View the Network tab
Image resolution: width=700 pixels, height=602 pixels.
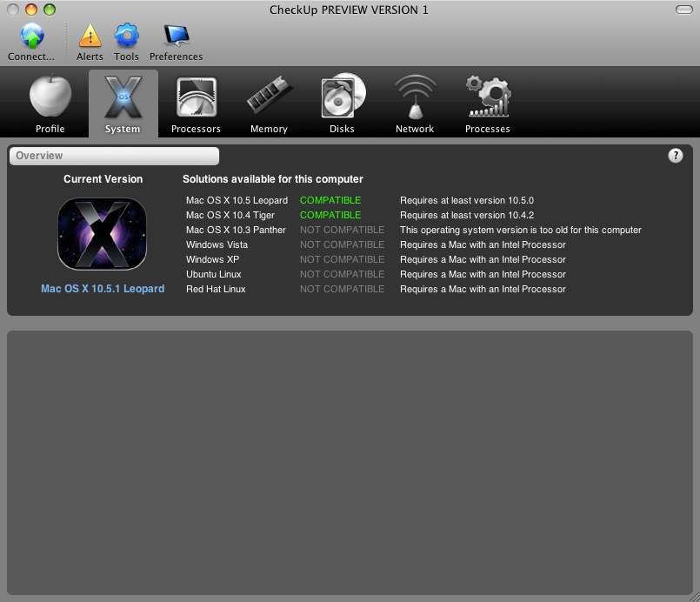415,104
